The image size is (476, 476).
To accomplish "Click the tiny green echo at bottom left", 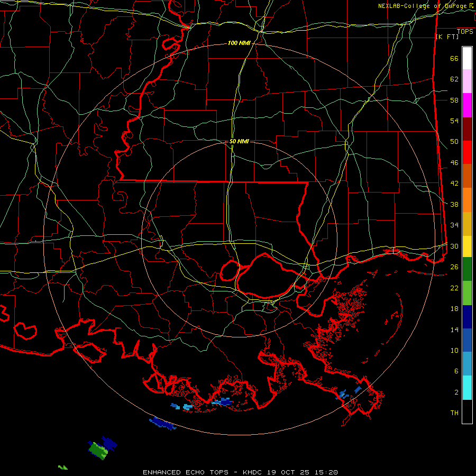I will (x=63, y=467).
